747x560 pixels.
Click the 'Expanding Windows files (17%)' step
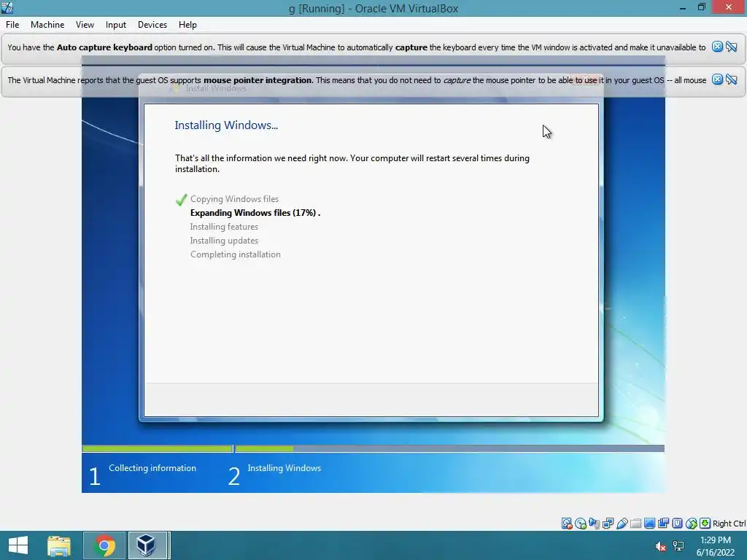pyautogui.click(x=255, y=213)
